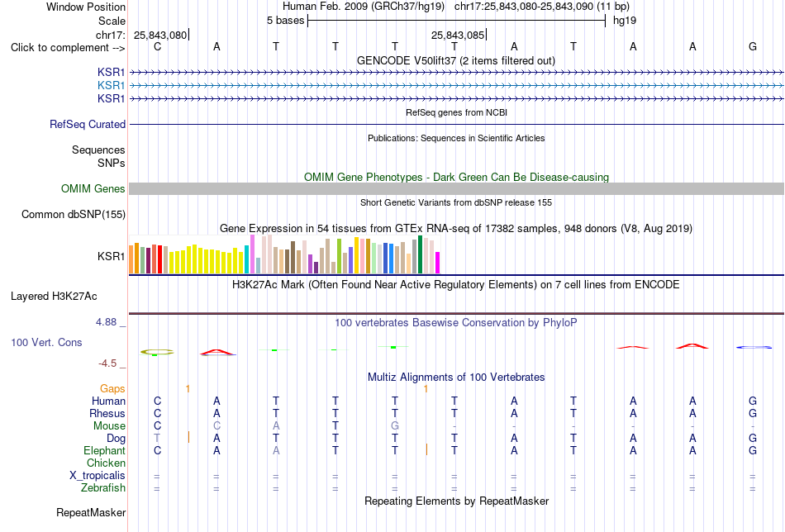Open the Common dbSNP(155) track label
This screenshot has height=532, width=785.
[x=73, y=214]
